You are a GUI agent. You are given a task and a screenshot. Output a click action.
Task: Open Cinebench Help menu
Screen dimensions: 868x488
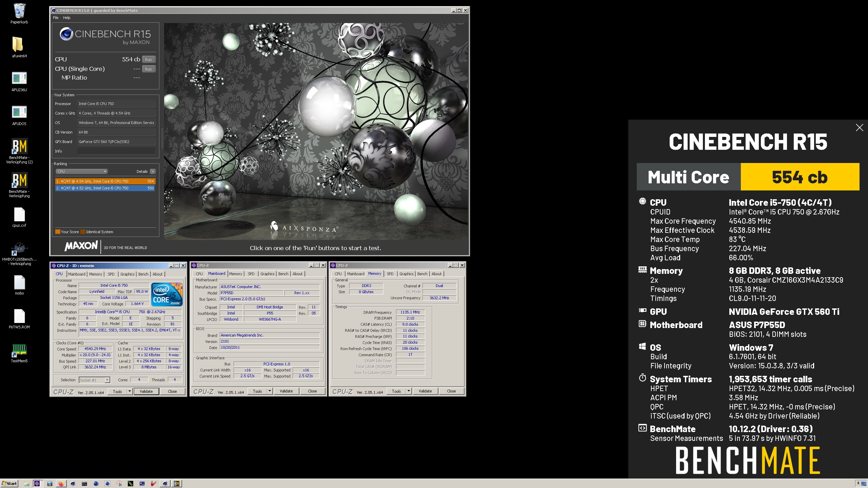[x=67, y=18]
